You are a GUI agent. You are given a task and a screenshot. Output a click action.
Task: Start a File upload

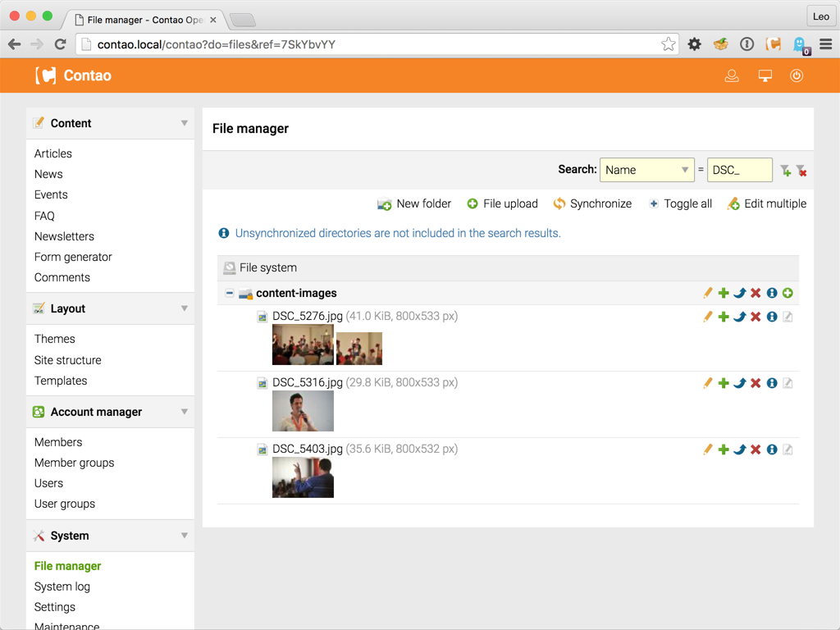pos(503,204)
